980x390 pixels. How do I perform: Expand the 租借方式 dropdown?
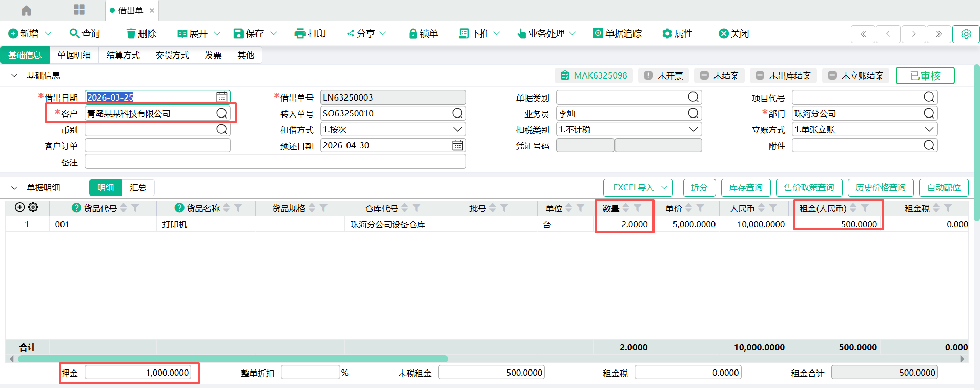457,129
